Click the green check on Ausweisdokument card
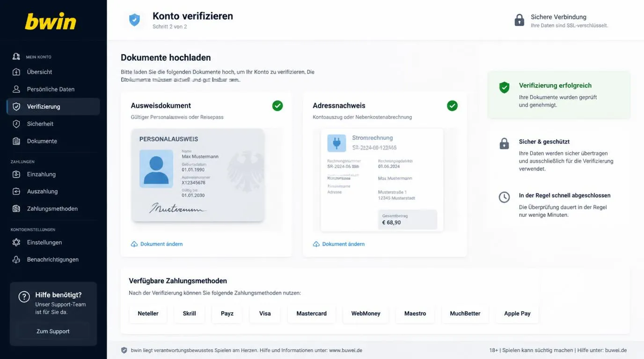This screenshot has height=359, width=644. pyautogui.click(x=278, y=106)
